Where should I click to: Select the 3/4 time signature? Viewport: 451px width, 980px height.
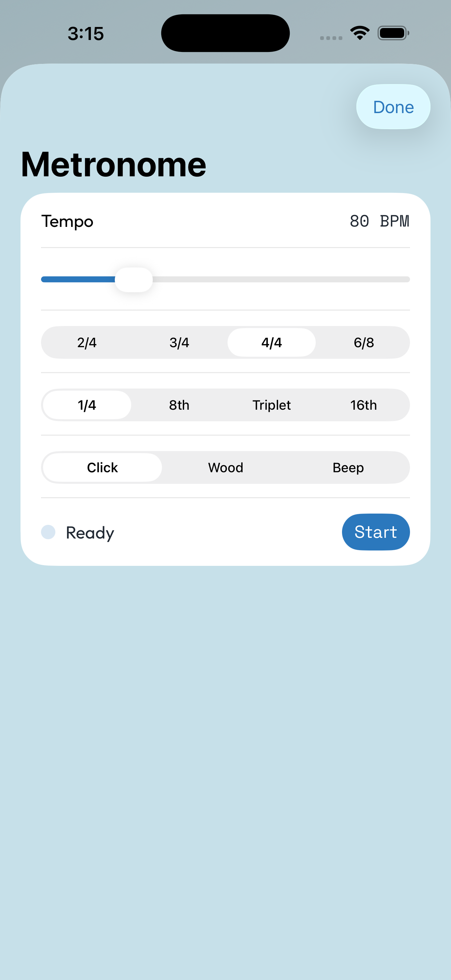pyautogui.click(x=179, y=342)
